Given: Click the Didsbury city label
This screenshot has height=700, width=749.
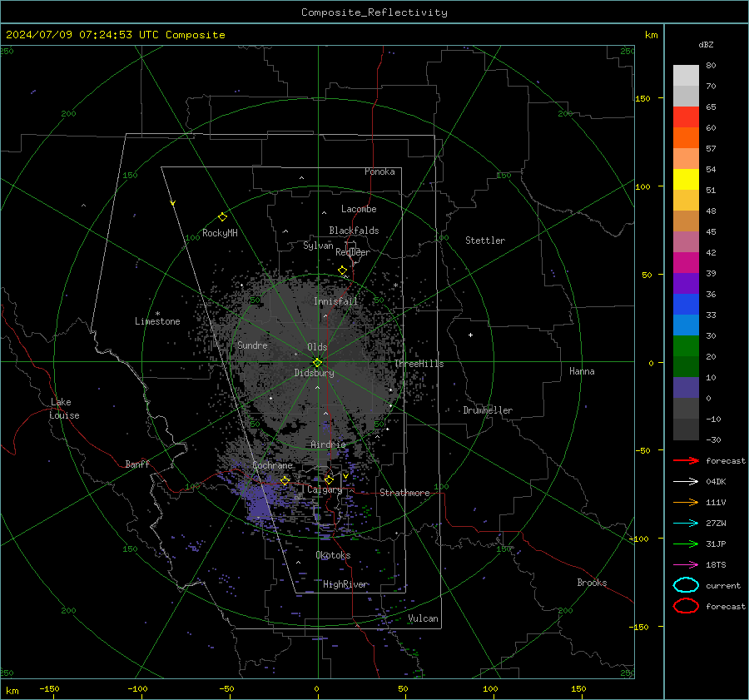Looking at the screenshot, I should coord(314,373).
